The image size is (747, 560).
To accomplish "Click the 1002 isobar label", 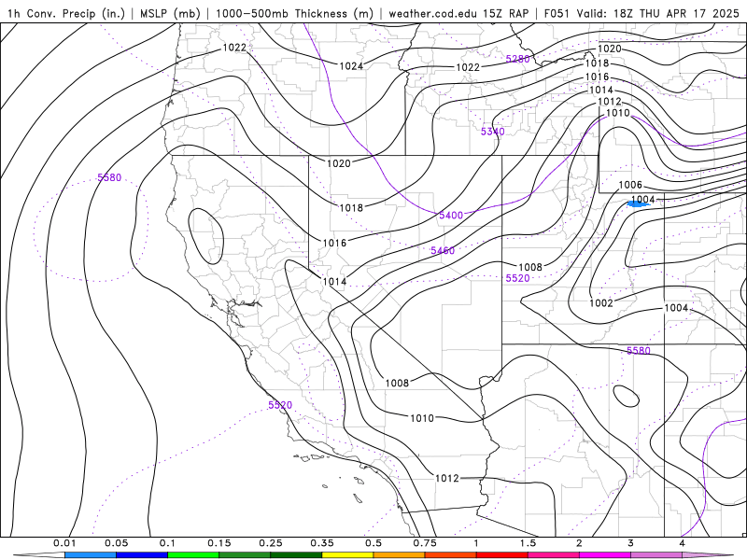I will pos(601,302).
